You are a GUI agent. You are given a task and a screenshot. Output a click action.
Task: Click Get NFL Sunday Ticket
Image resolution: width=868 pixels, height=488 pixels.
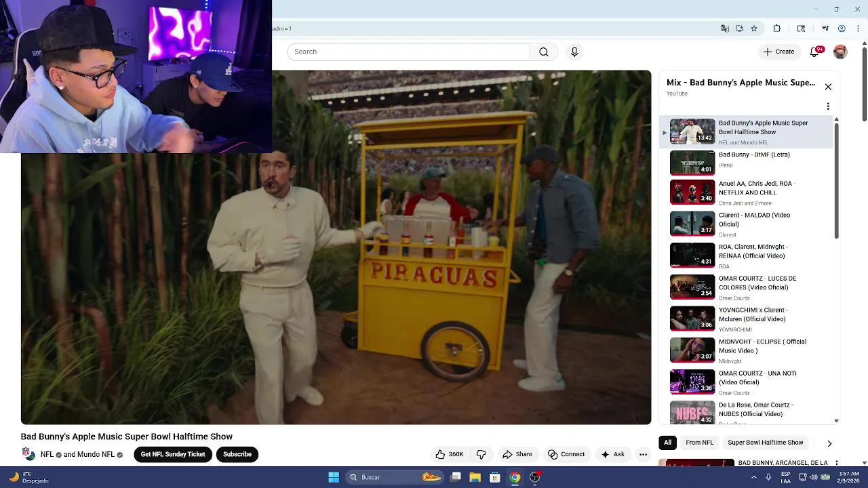(x=173, y=454)
